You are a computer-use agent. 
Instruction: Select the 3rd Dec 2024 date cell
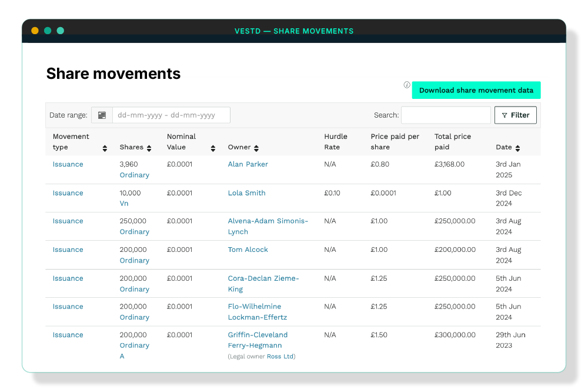click(509, 198)
